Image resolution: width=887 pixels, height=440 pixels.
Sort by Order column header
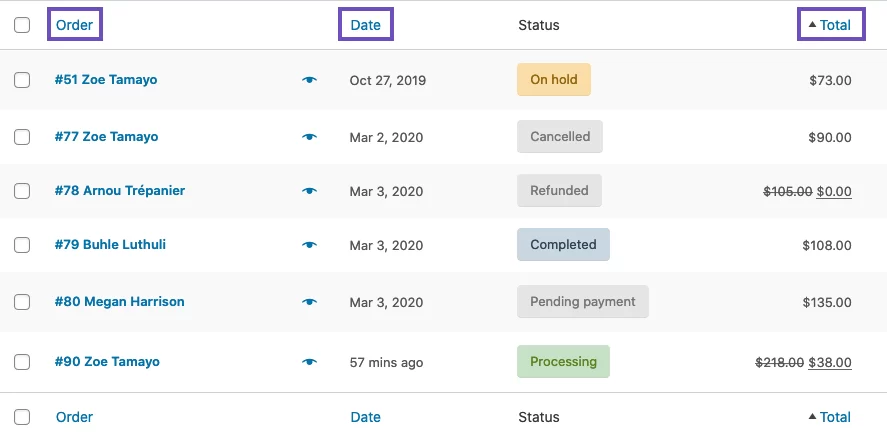tap(74, 25)
